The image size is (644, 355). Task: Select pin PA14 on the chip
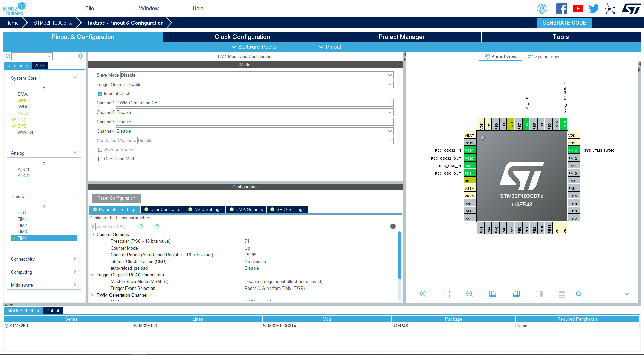click(x=564, y=124)
